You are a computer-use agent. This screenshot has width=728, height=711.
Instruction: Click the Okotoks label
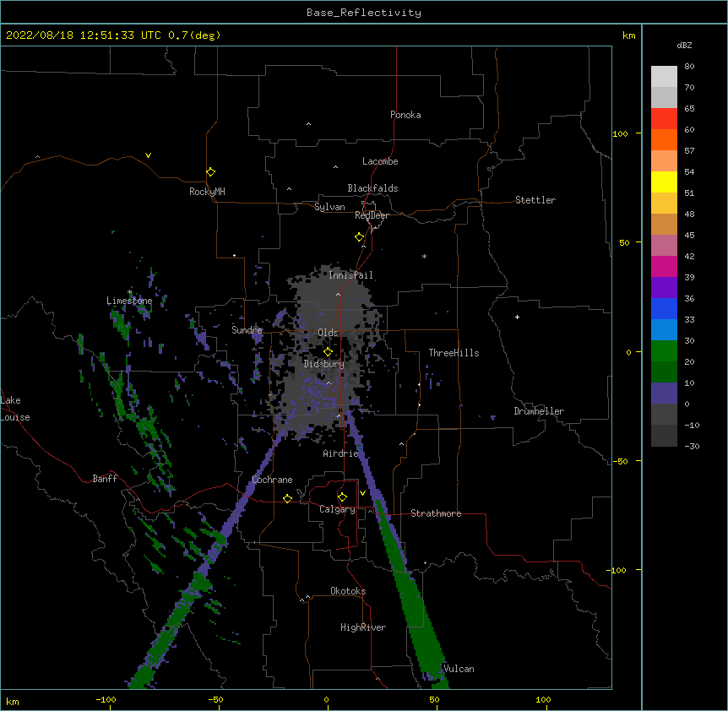348,591
